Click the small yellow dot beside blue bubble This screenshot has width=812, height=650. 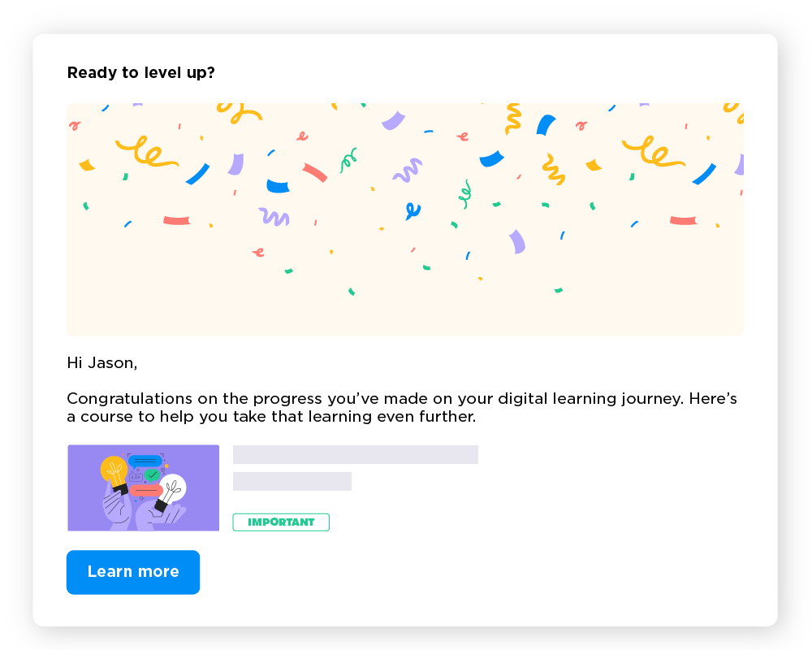[167, 464]
